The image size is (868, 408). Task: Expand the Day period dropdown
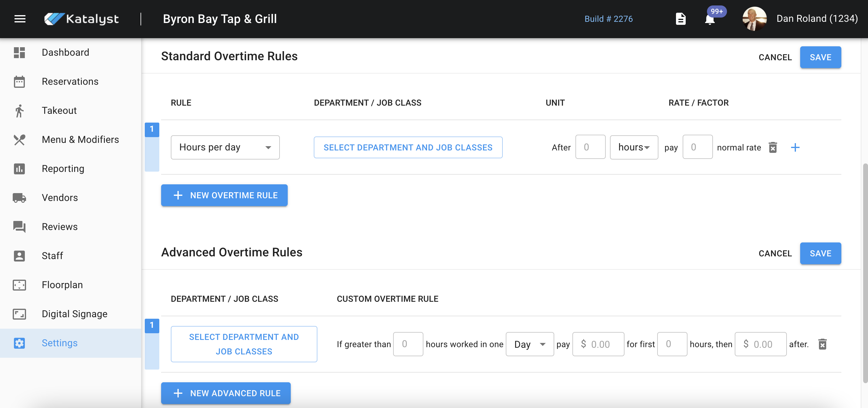529,344
